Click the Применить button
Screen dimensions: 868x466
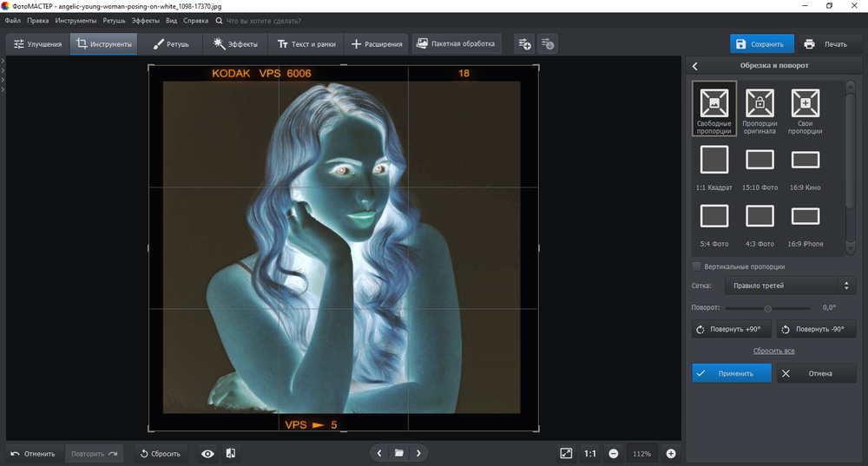pyautogui.click(x=732, y=373)
